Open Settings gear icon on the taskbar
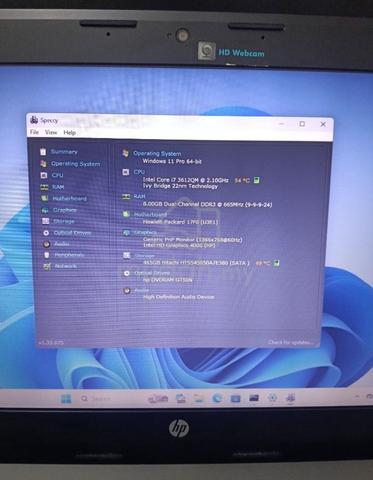 (272, 398)
